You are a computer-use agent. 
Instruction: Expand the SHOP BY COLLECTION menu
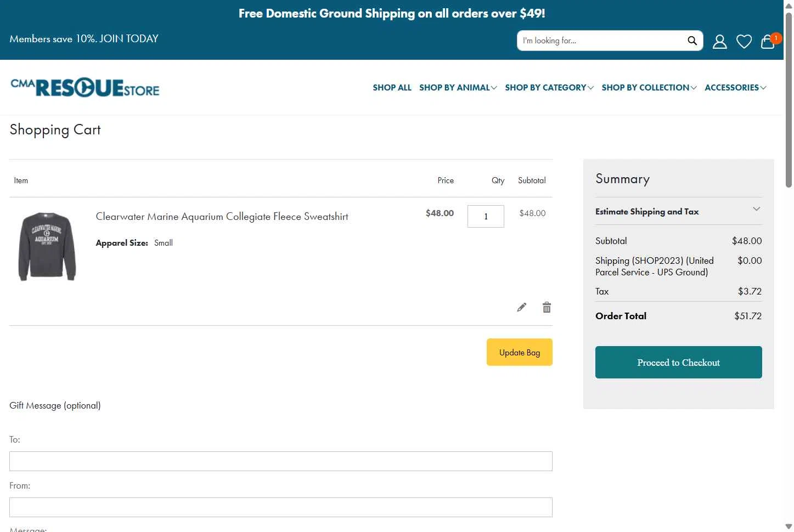[x=649, y=88]
